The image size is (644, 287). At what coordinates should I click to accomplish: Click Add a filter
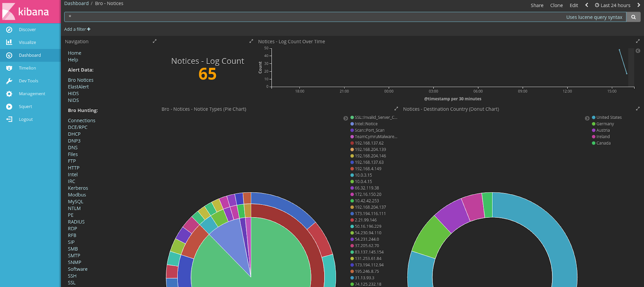click(77, 29)
